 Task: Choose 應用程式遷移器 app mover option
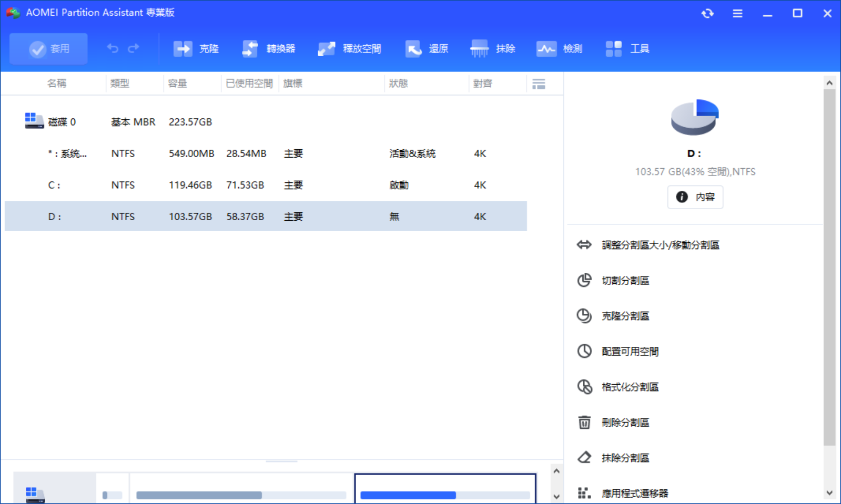[622, 493]
